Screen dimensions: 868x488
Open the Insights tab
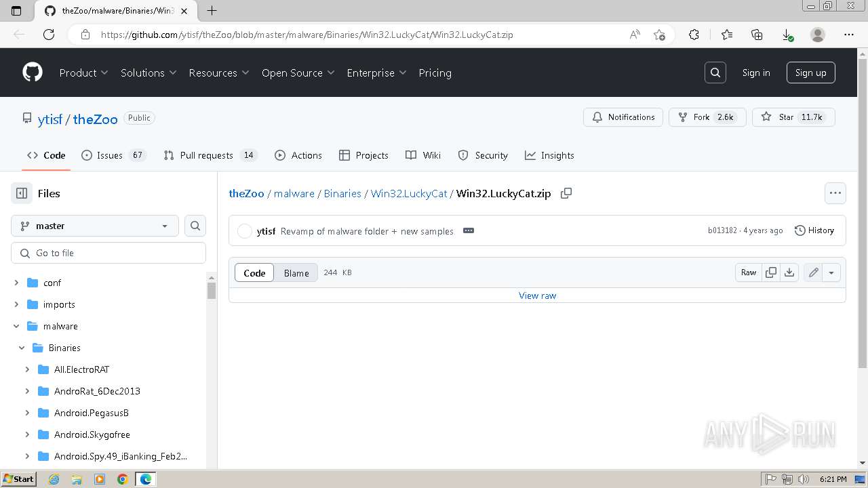pos(549,155)
